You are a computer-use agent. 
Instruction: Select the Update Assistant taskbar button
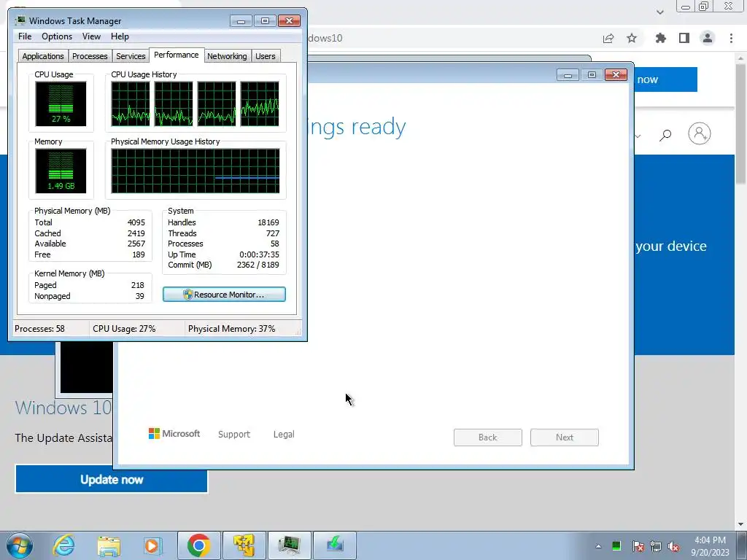click(335, 545)
